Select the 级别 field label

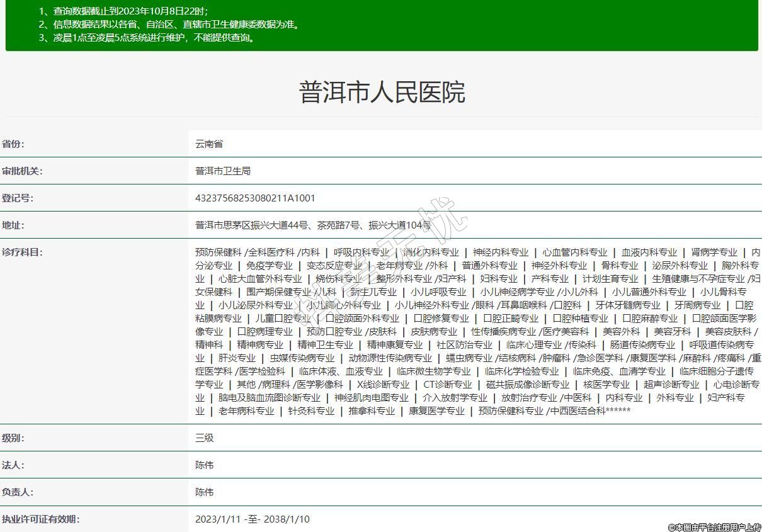13,438
